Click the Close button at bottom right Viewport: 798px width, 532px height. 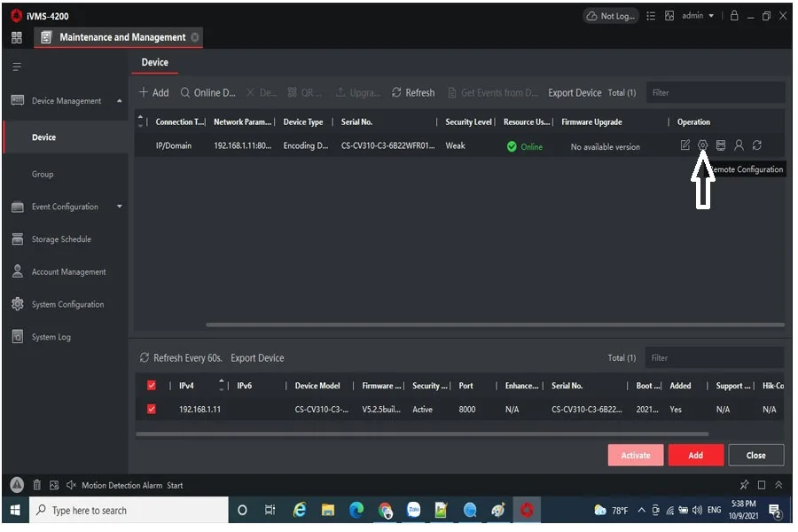tap(755, 455)
